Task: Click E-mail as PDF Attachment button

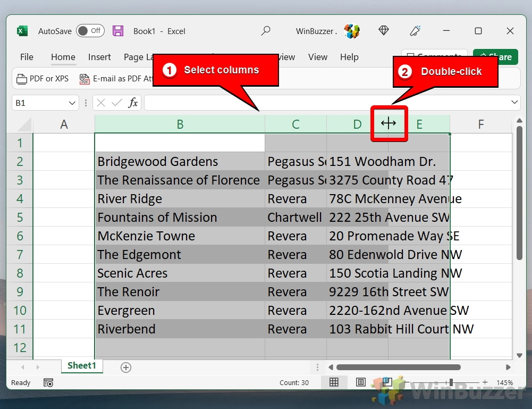Action: [115, 79]
